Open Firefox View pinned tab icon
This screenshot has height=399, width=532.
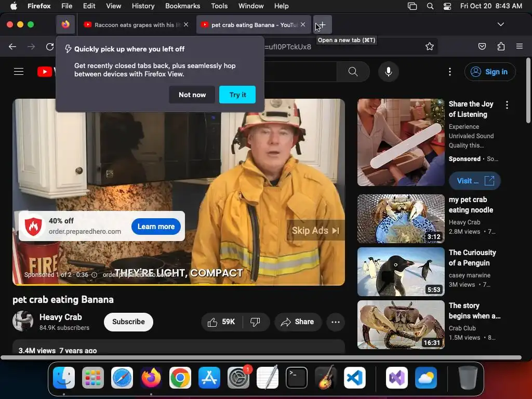click(x=65, y=24)
